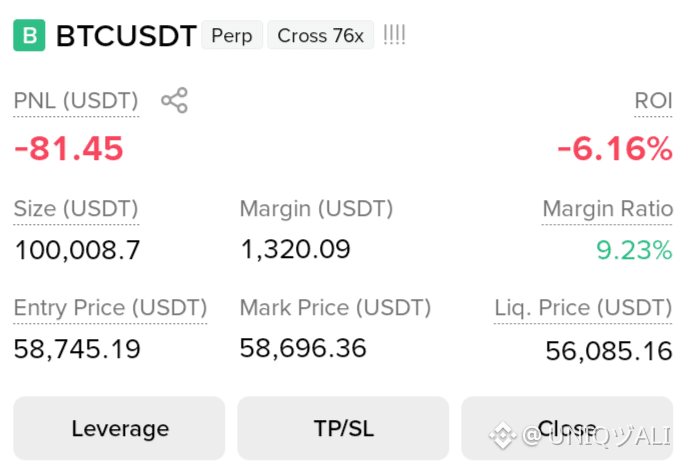Show Margin Ratio label explanation
The height and width of the screenshot is (462, 678).
(x=607, y=209)
